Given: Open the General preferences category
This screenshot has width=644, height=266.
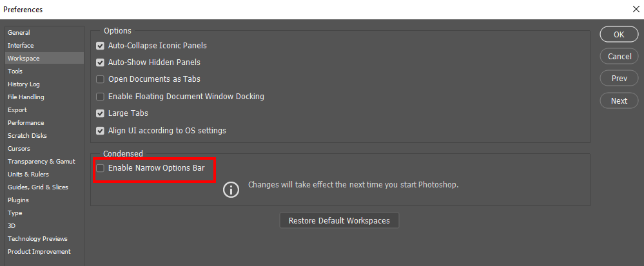Looking at the screenshot, I should click(19, 32).
